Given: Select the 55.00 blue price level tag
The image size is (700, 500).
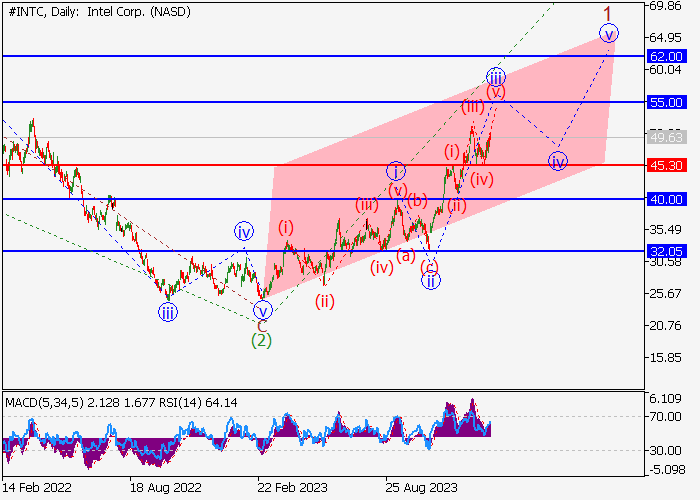Looking at the screenshot, I should point(666,102).
